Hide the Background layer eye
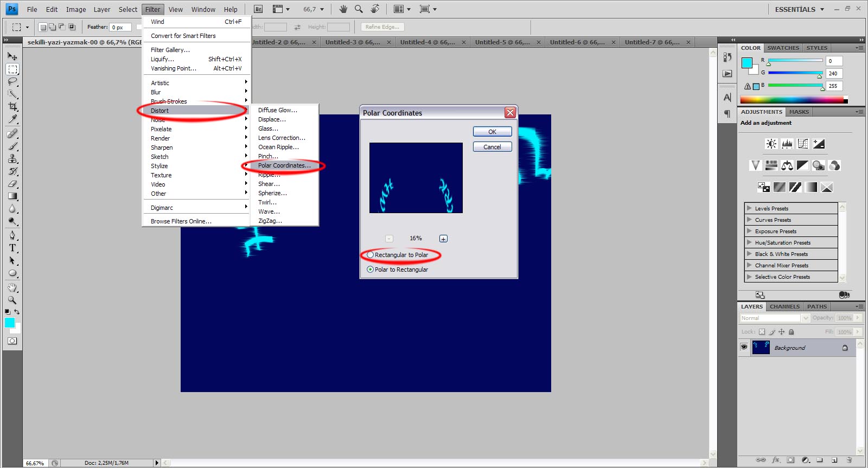 click(x=744, y=347)
